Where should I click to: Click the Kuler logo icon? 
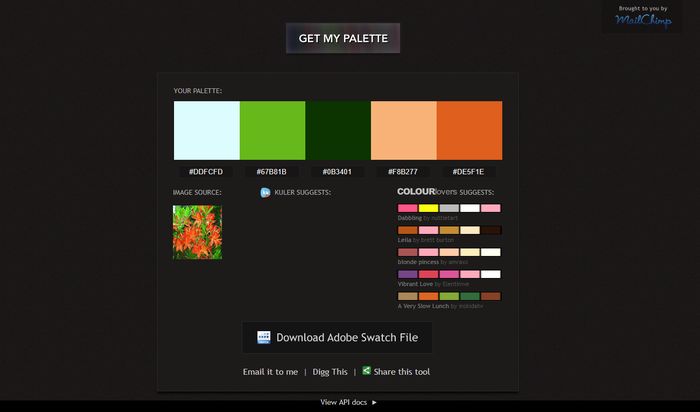coord(265,192)
